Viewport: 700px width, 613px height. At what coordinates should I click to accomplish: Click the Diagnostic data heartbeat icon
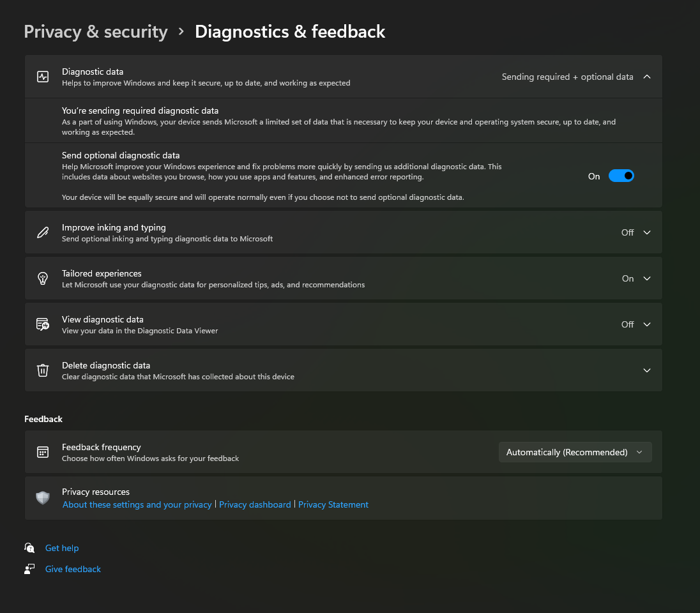43,77
